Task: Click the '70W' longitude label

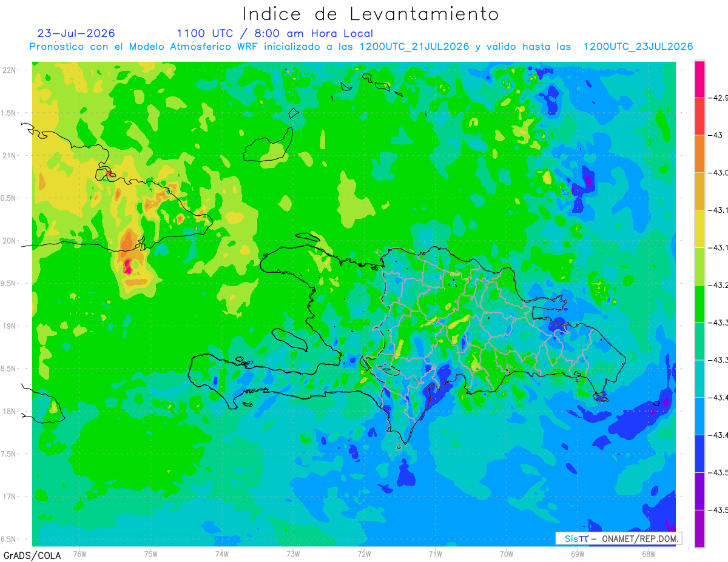Action: 507,554
